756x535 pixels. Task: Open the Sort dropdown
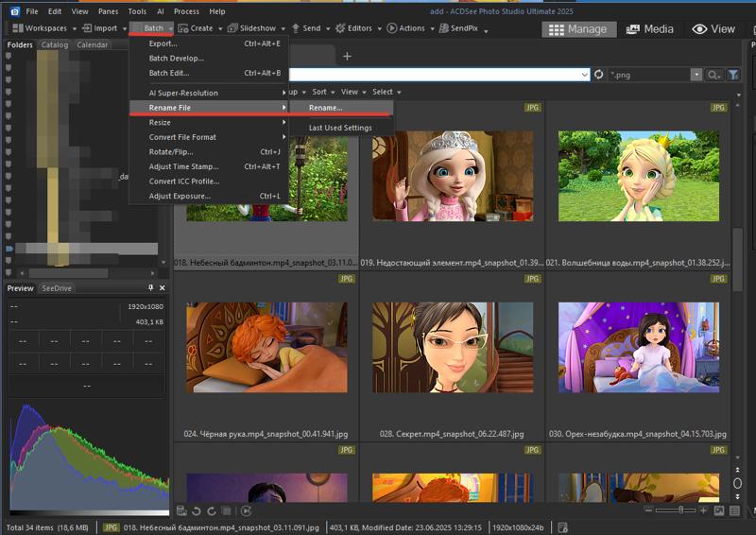tap(323, 92)
